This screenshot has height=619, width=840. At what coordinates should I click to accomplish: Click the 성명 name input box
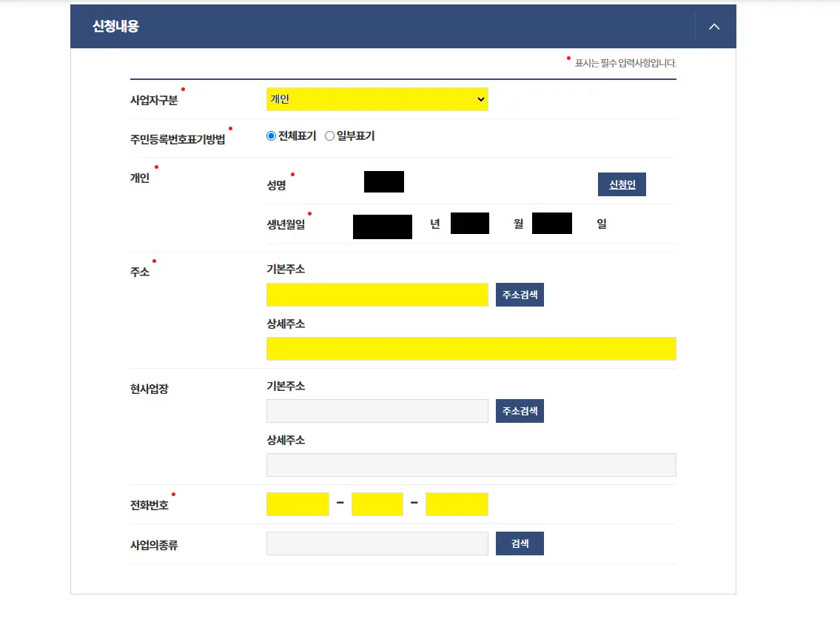383,181
